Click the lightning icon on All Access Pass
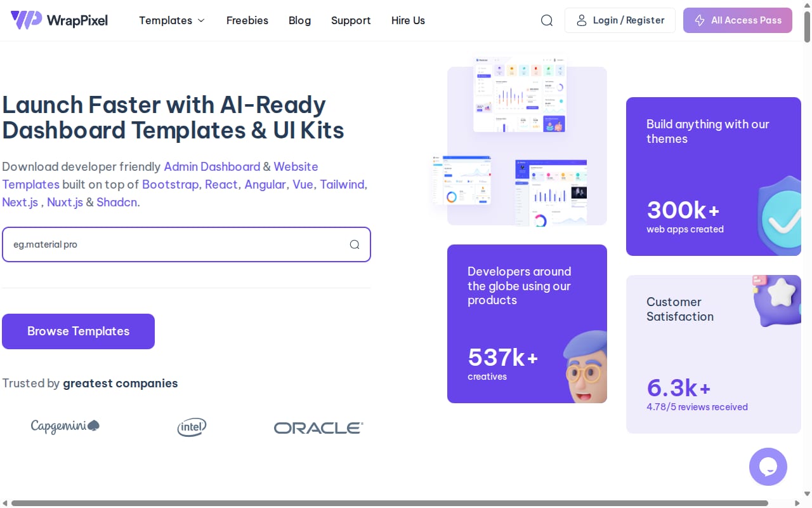The width and height of the screenshot is (812, 508). (700, 20)
